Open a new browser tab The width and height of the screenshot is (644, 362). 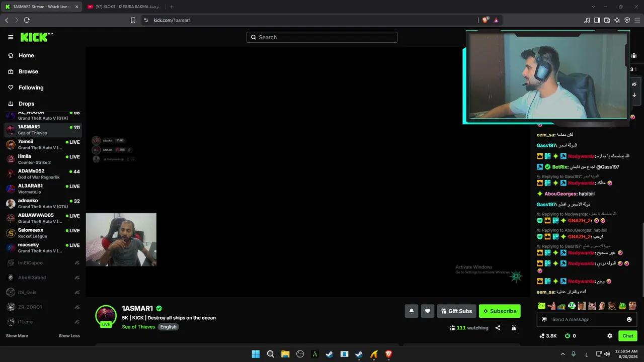(x=172, y=7)
